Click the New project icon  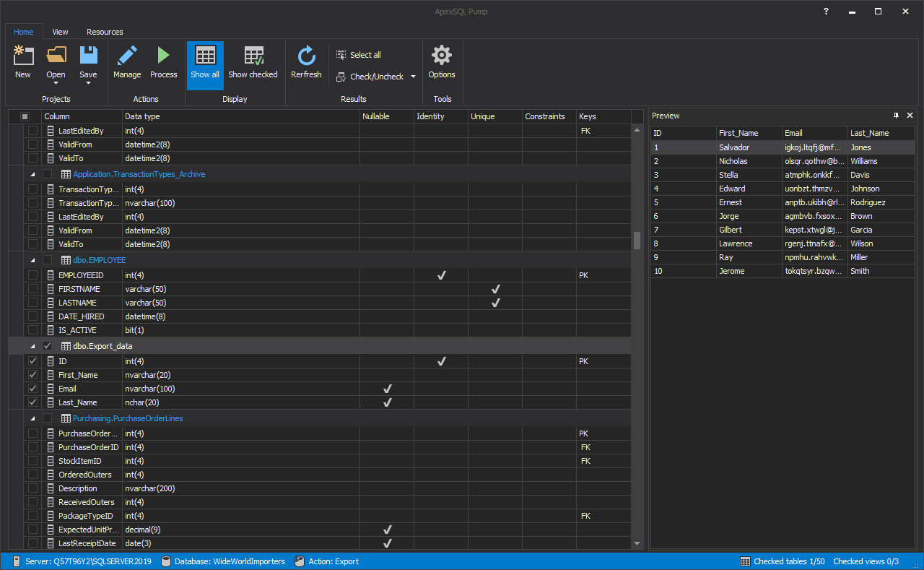pos(23,56)
